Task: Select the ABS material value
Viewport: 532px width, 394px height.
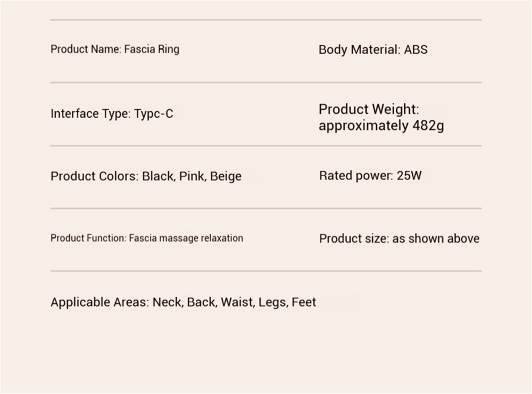Action: point(415,50)
